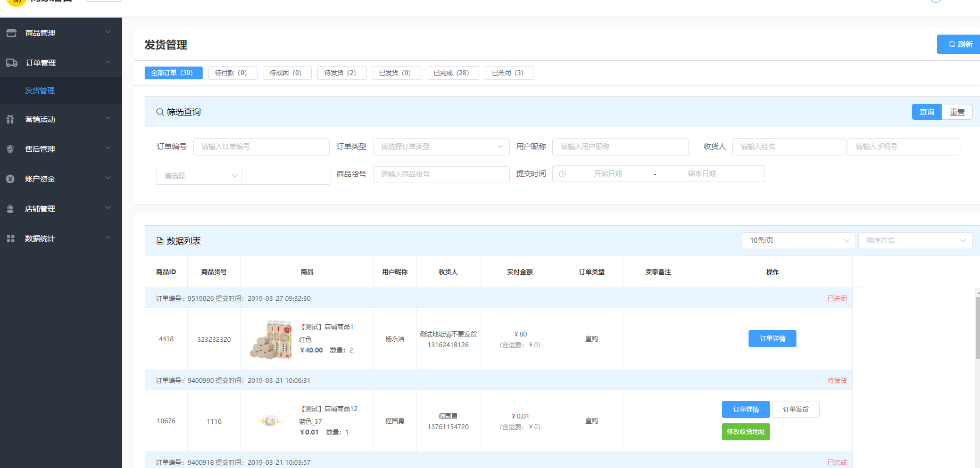Click the product ID cell 10676
Screen dimensions: 980x468
(x=166, y=421)
